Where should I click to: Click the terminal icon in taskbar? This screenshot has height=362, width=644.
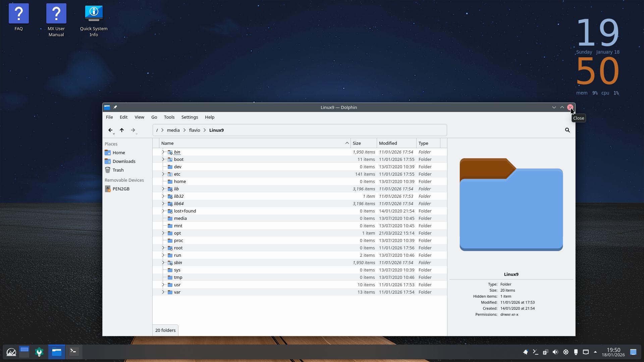(73, 352)
